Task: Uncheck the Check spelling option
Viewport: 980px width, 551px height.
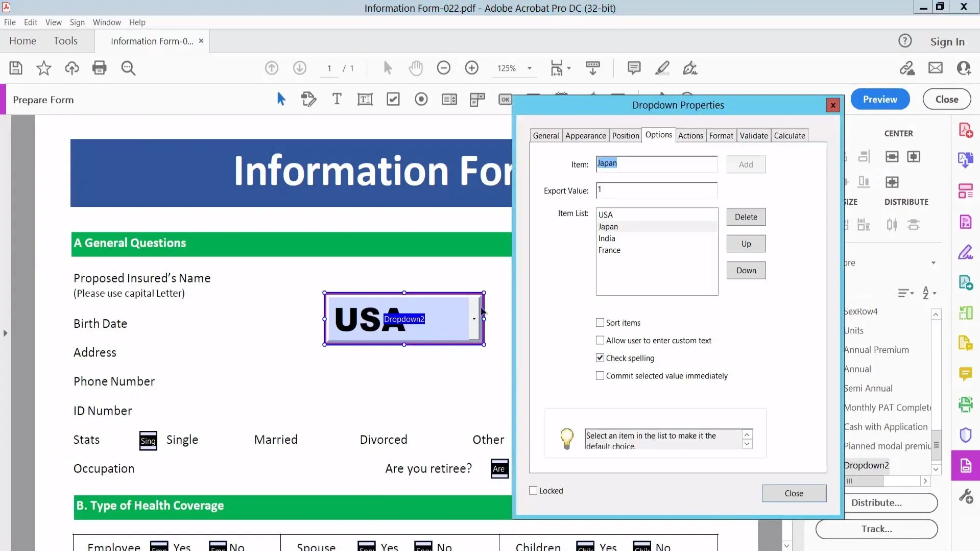Action: (600, 358)
